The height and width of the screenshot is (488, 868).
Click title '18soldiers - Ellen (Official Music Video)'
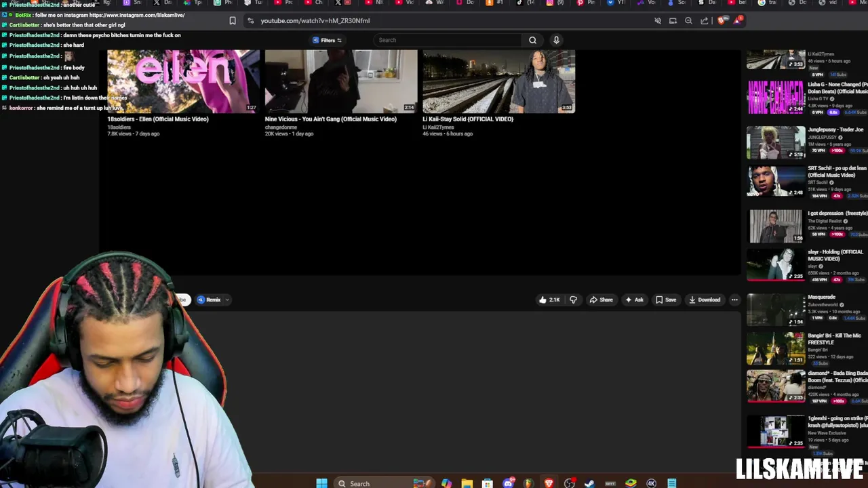[x=158, y=119]
